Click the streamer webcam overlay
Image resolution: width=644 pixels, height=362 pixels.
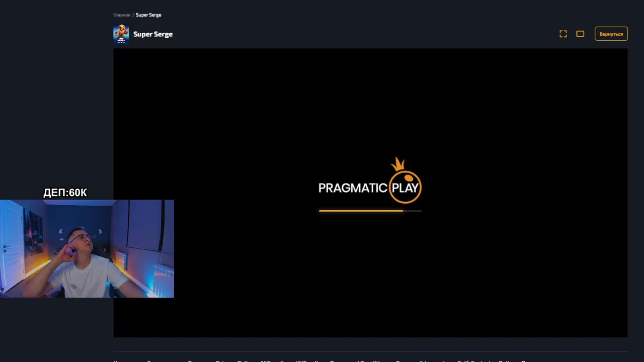coord(87,248)
